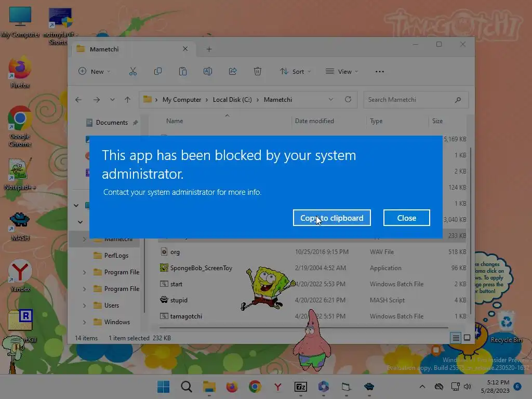532x399 pixels.
Task: Click the Paste clipboard icon
Action: (183, 71)
